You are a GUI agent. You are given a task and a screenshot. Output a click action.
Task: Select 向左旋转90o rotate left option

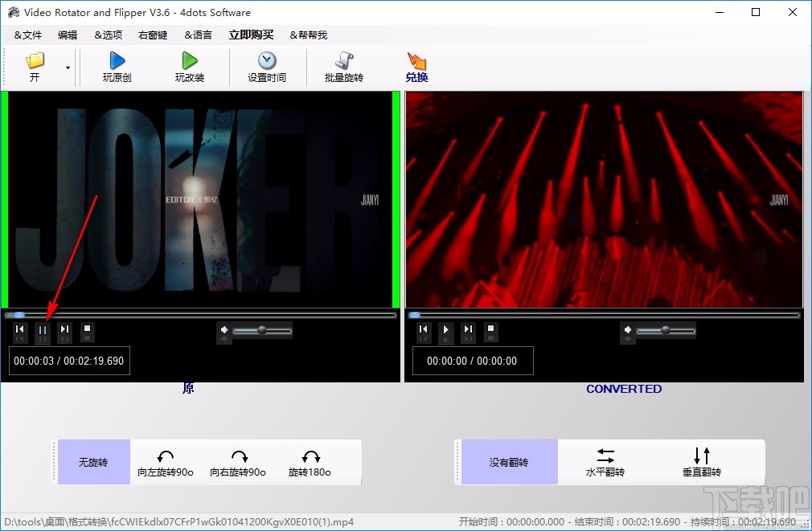pyautogui.click(x=165, y=462)
